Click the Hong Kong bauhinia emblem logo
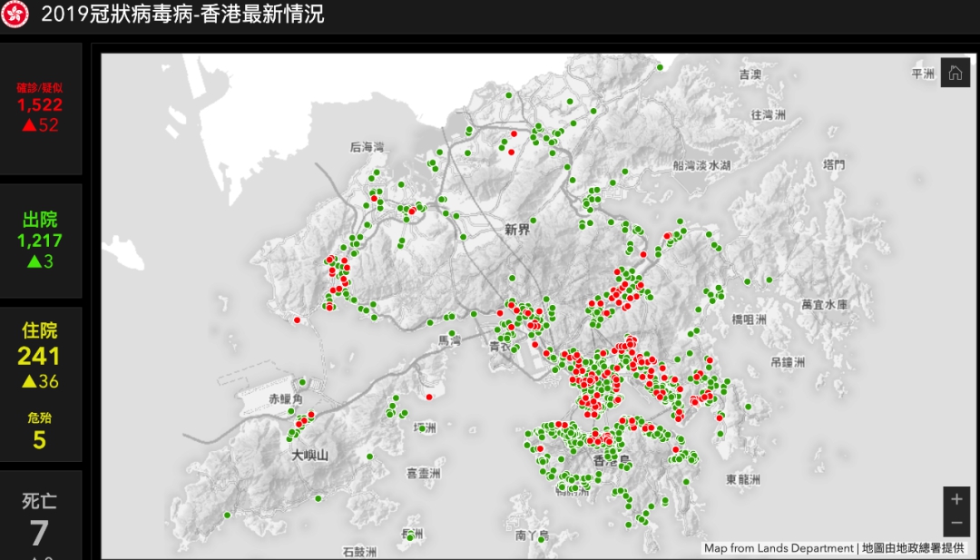The width and height of the screenshot is (980, 560). pyautogui.click(x=16, y=15)
